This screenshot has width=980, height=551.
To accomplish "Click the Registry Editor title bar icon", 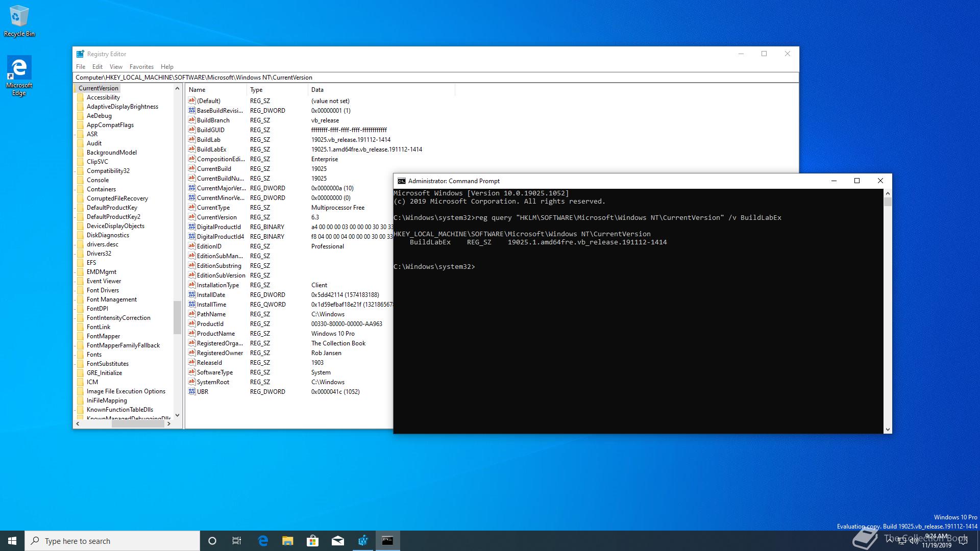I will (x=80, y=54).
